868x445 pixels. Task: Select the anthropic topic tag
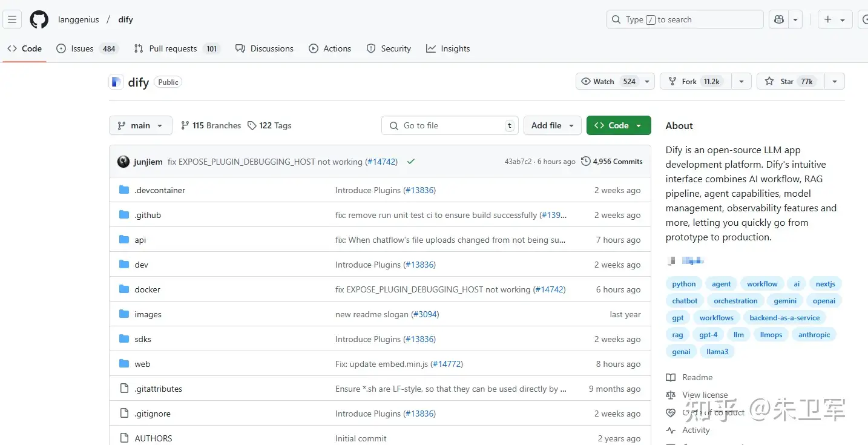point(814,335)
